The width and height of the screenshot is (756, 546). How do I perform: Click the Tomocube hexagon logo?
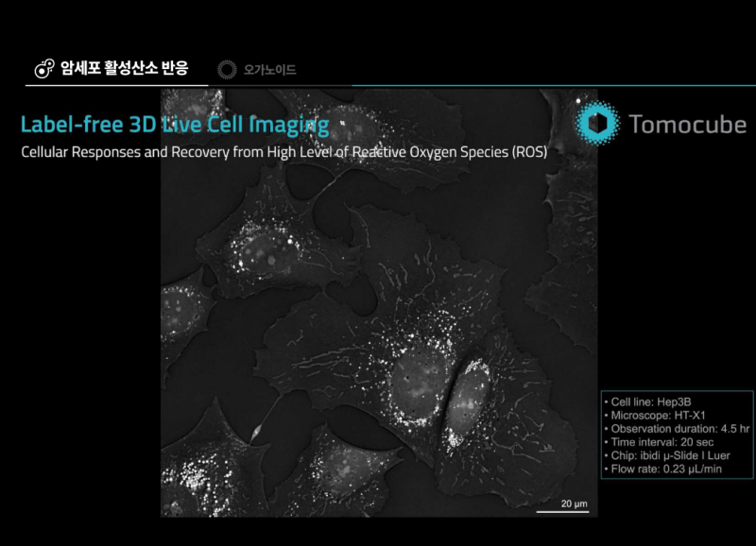click(596, 124)
